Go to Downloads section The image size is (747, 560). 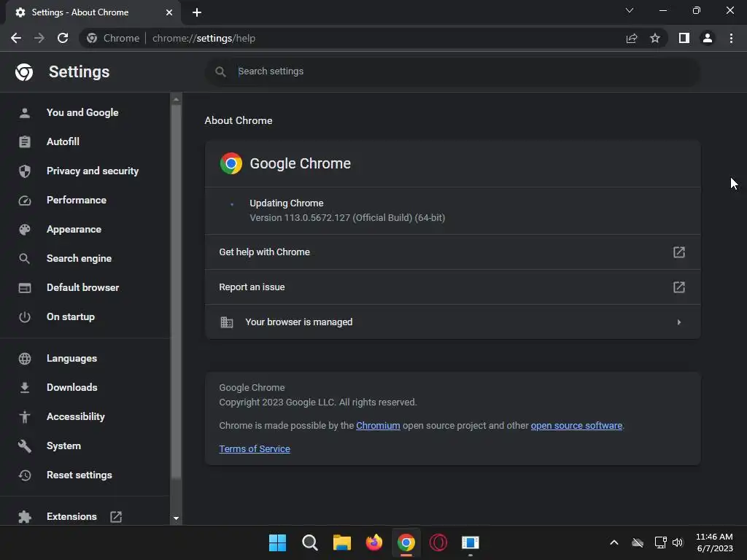(x=72, y=387)
